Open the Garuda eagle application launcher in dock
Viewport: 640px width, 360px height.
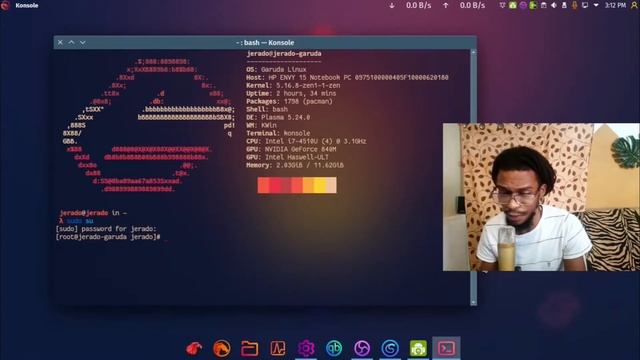[x=194, y=349]
